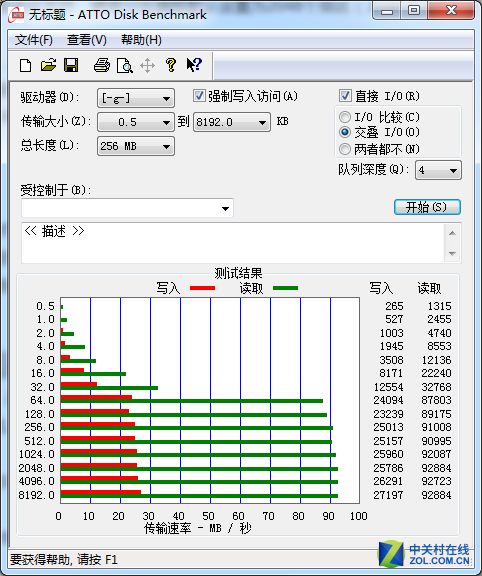Open the 队列深度 queue depth dropdown
This screenshot has height=576, width=482.
coord(438,170)
